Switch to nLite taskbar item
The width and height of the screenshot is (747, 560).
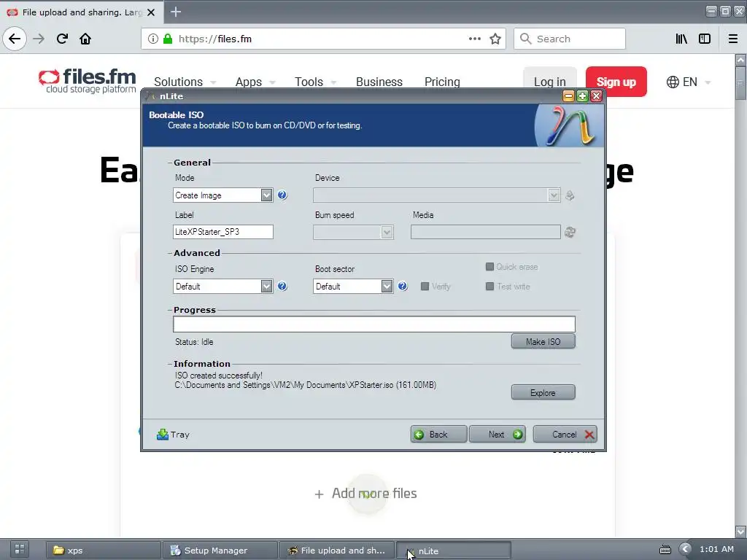pos(454,550)
